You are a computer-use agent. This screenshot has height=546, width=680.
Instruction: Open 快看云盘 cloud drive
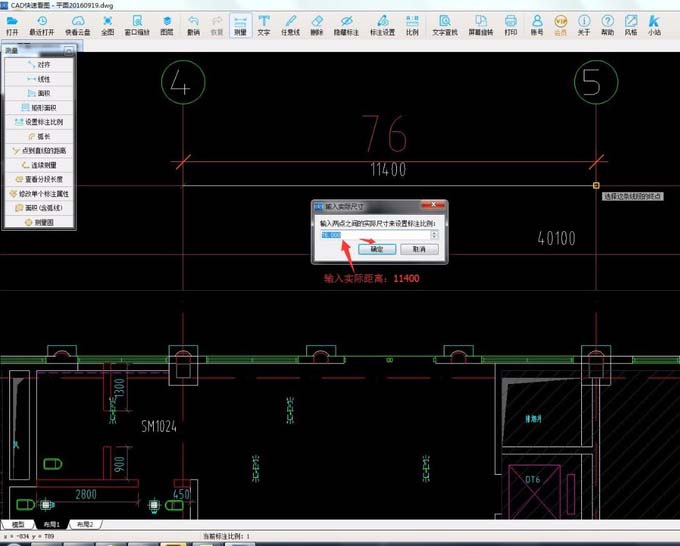(76, 24)
